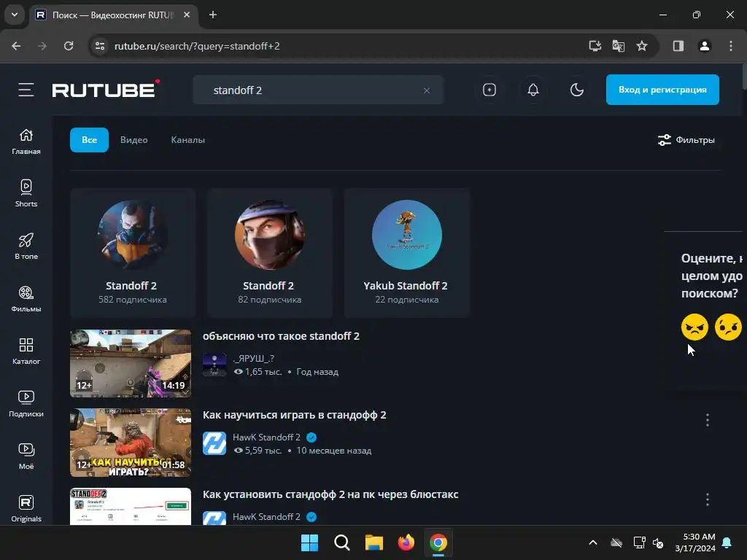
Task: Click the RUTUBE logo
Action: coord(105,89)
